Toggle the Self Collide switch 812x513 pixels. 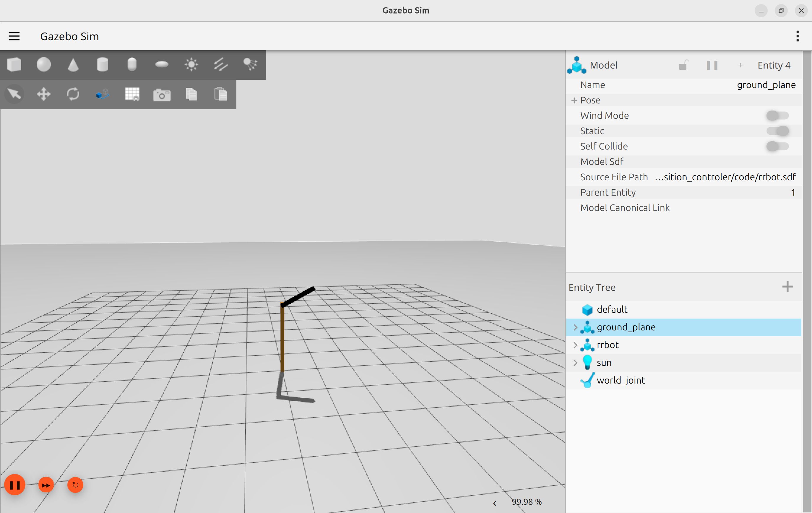[x=777, y=146]
